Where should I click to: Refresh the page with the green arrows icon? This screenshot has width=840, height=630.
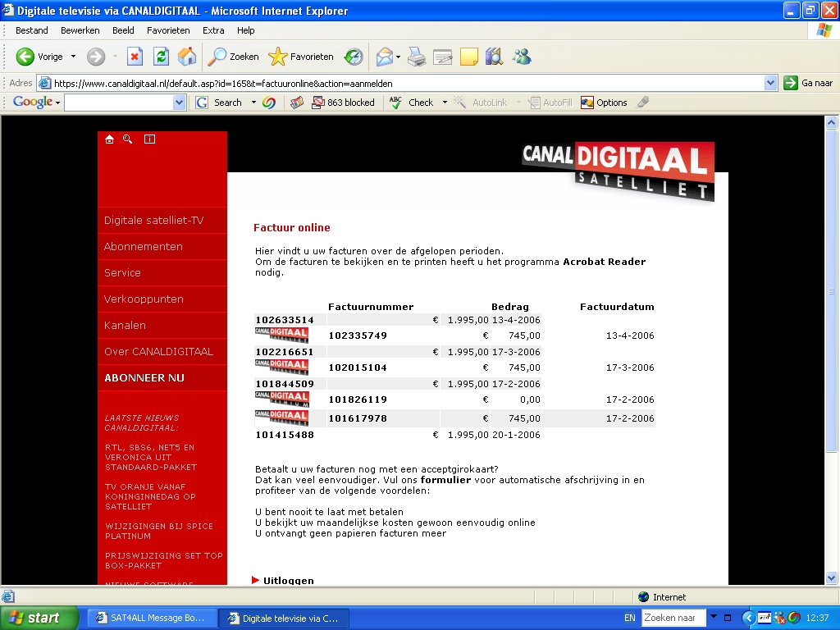coord(161,57)
